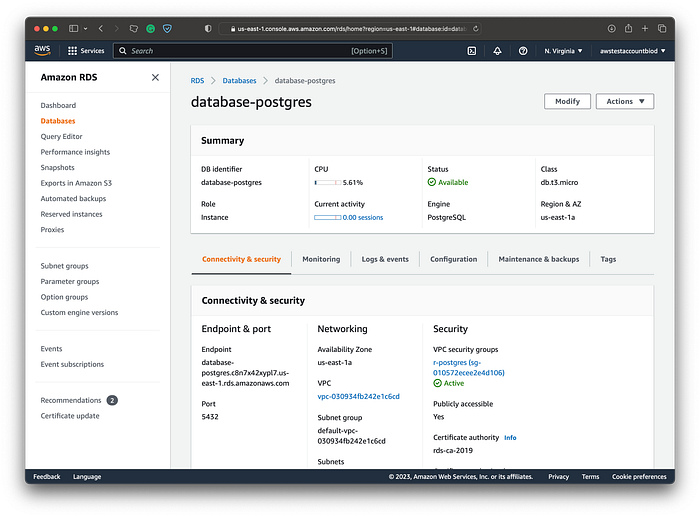The width and height of the screenshot is (700, 517).
Task: Open the Tags tab
Action: [x=608, y=259]
